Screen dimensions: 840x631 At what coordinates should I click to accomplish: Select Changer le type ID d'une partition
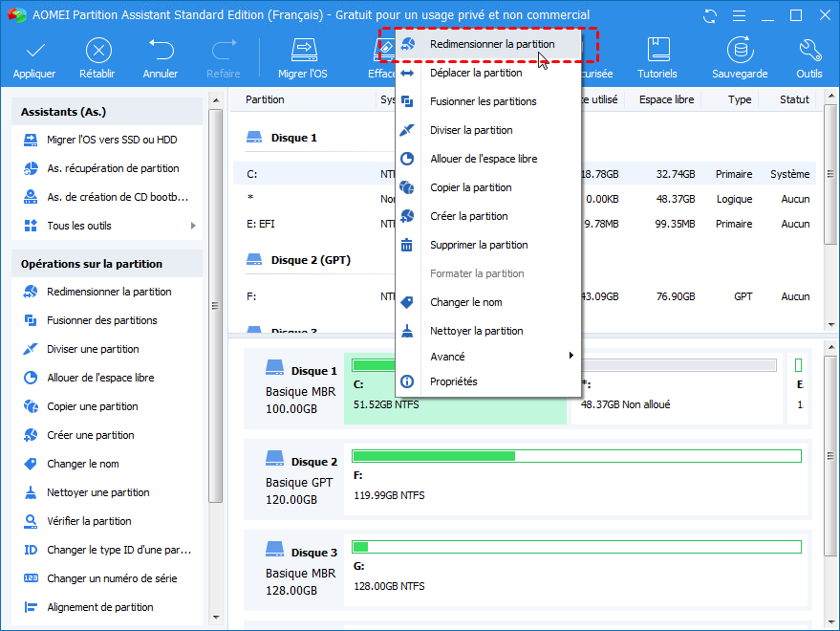107,550
